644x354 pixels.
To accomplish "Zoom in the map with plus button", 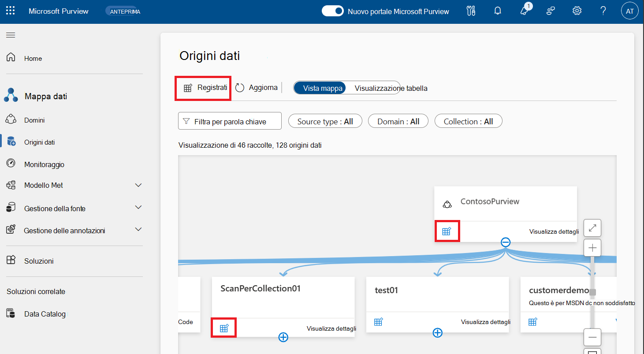I will pos(592,248).
